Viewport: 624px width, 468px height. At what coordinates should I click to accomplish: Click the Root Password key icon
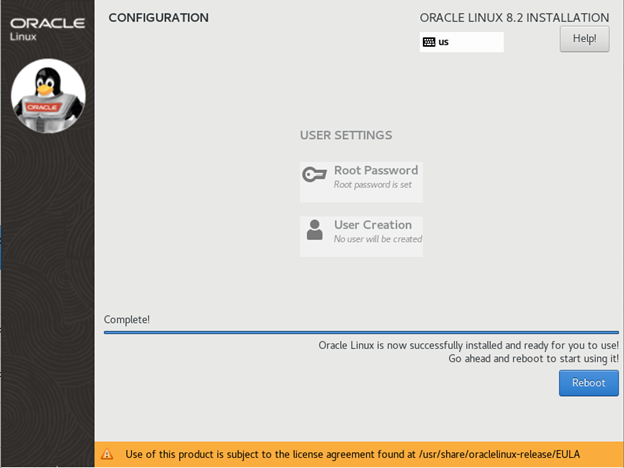point(315,175)
